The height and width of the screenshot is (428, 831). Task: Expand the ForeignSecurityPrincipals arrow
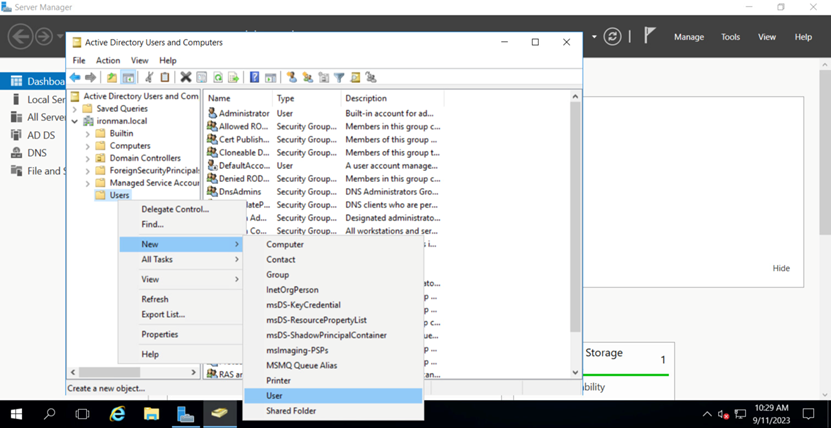[88, 171]
